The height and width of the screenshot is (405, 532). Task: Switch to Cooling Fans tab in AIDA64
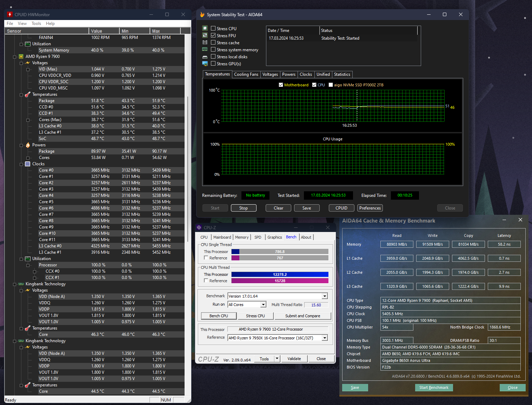pyautogui.click(x=246, y=74)
